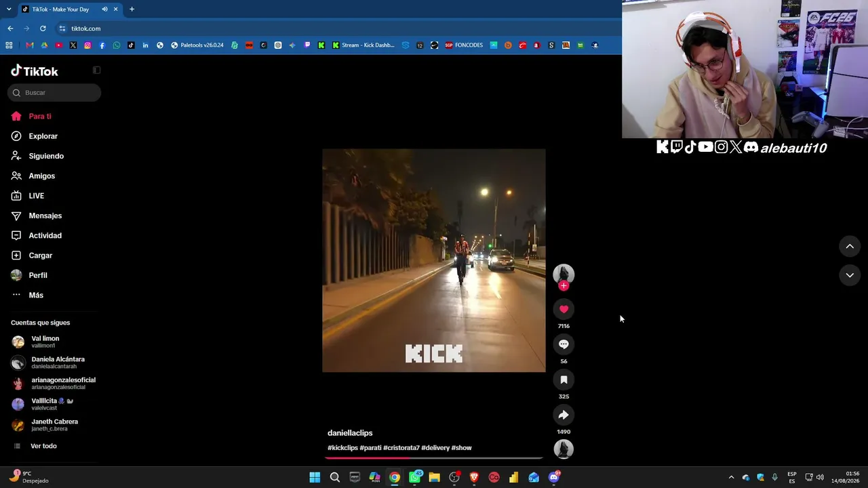Open the Paletools v26.0.24 bookmark

(x=197, y=45)
